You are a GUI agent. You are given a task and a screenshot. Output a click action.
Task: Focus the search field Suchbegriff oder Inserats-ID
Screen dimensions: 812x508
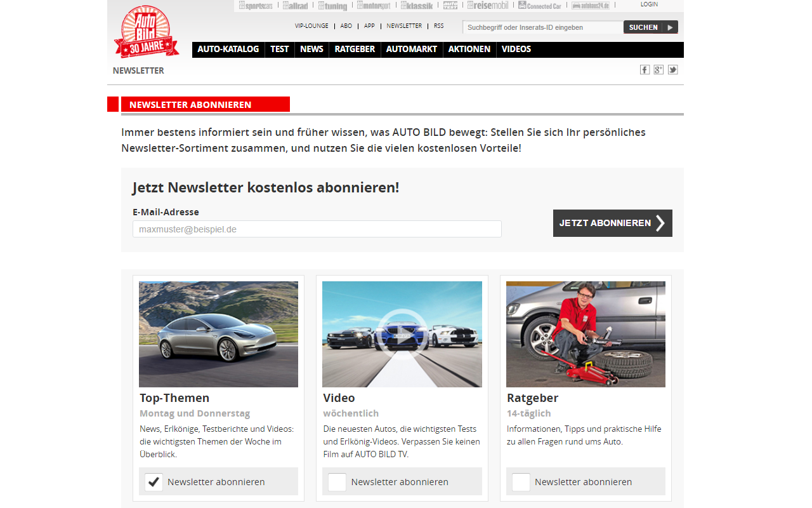[543, 27]
